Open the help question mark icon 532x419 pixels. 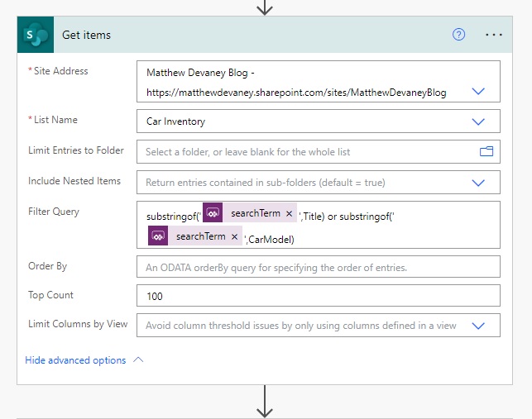click(x=458, y=35)
